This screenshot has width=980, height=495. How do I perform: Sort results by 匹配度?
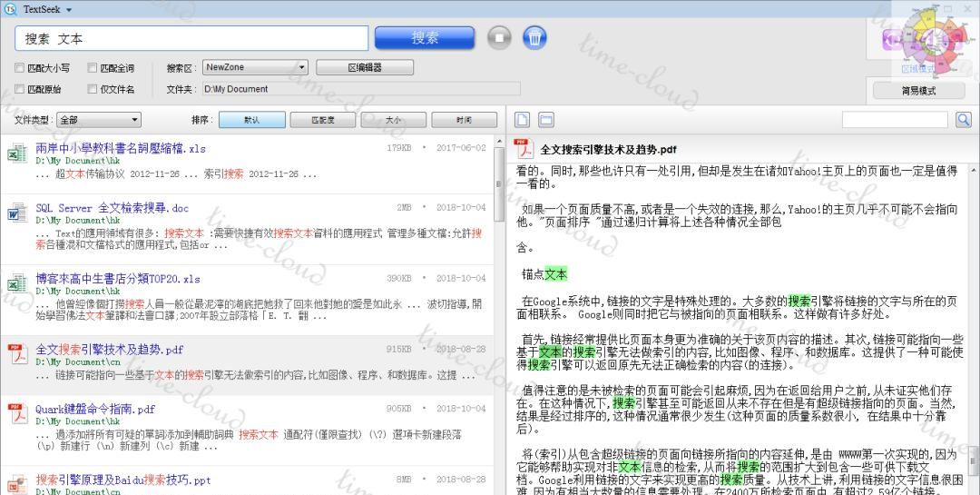322,120
